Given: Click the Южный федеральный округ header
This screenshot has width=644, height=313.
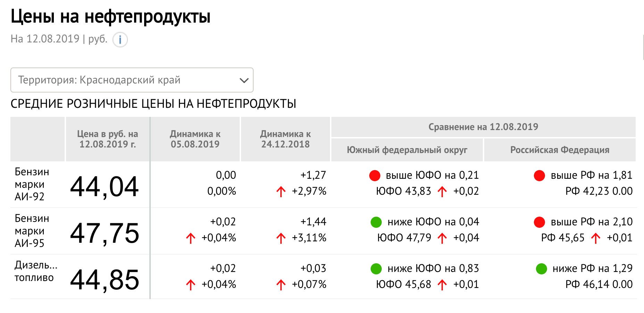Looking at the screenshot, I should (x=407, y=150).
